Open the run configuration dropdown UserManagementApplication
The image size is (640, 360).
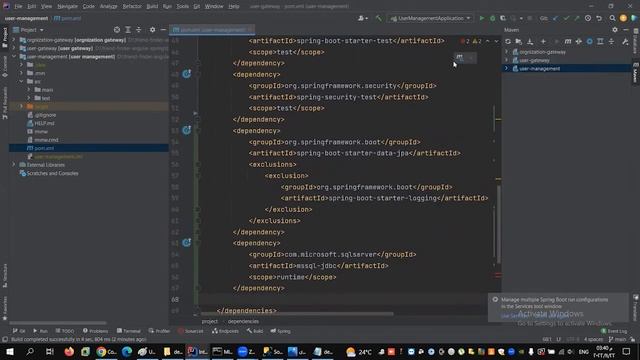(x=431, y=18)
